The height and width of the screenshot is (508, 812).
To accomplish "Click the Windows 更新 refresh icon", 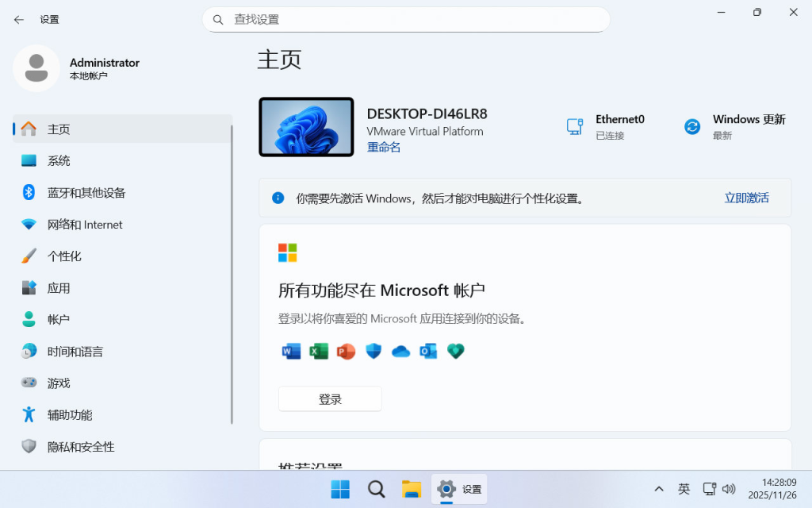I will [691, 125].
